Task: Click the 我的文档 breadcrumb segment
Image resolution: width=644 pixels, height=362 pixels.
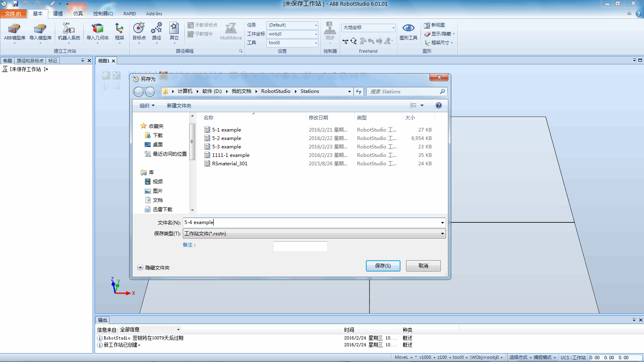Action: click(242, 91)
